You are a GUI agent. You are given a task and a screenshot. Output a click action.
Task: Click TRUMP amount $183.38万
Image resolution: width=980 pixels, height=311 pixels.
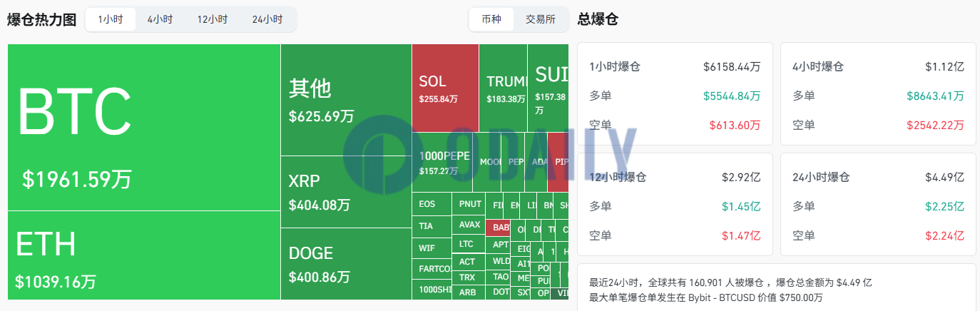(x=506, y=99)
